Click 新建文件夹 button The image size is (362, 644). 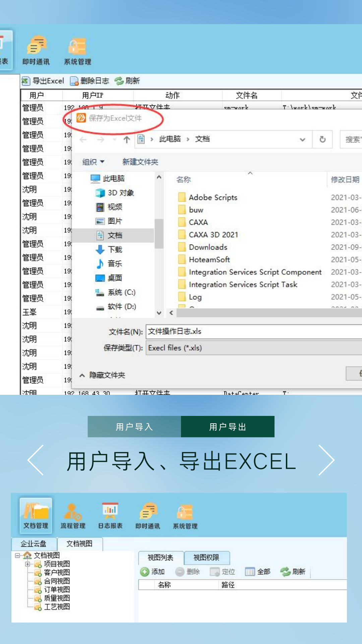140,162
